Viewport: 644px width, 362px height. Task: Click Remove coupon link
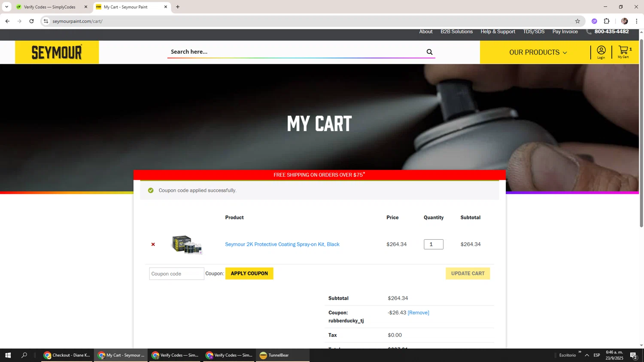point(418,313)
